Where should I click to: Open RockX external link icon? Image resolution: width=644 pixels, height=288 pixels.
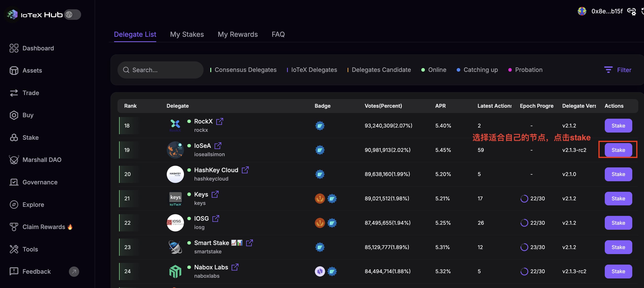220,121
